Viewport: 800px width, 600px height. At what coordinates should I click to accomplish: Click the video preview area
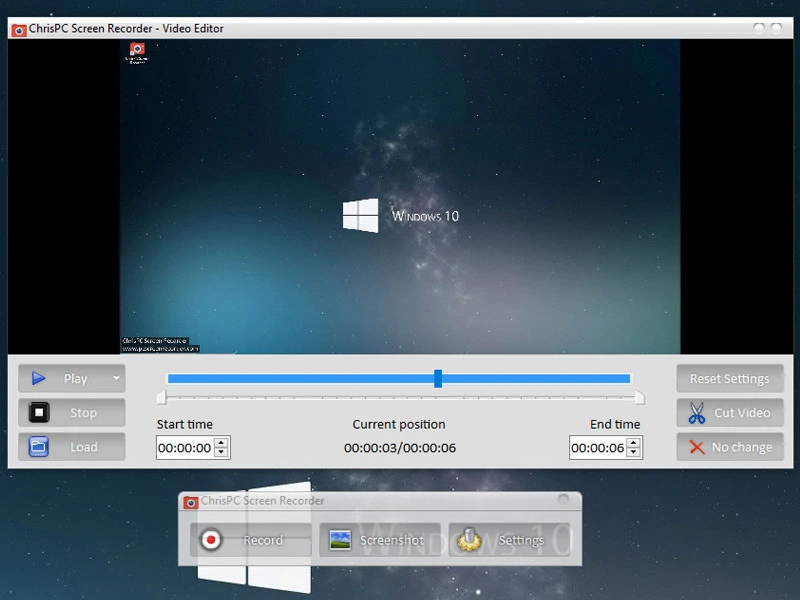[399, 196]
